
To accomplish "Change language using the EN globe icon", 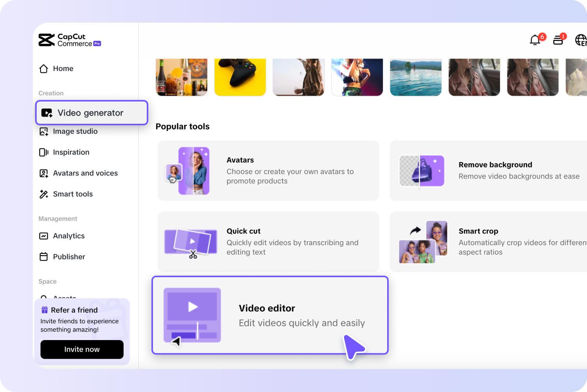I will pos(580,40).
